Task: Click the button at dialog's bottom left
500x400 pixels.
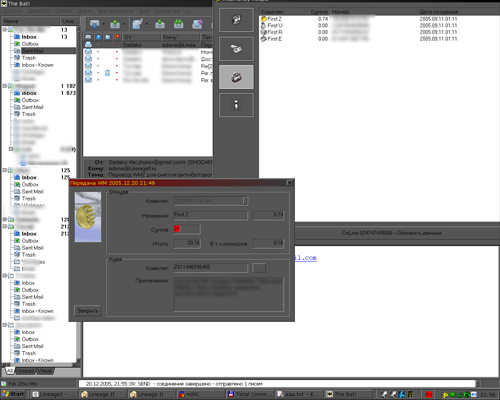Action: coord(88,310)
